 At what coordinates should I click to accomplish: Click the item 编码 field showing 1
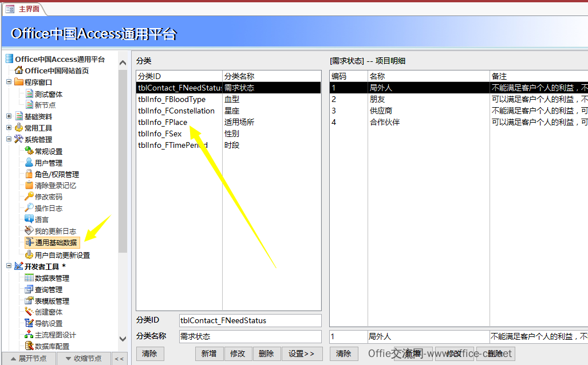pos(348,336)
